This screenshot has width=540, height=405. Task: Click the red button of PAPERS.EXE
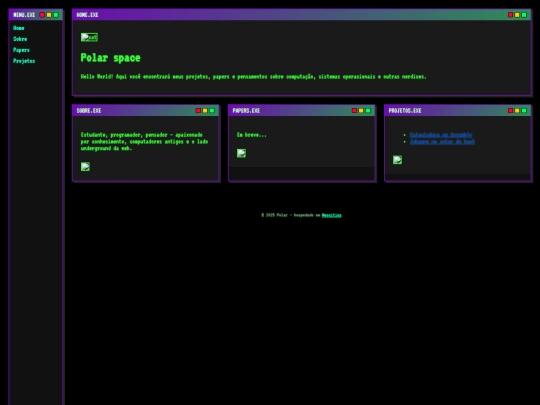(354, 111)
